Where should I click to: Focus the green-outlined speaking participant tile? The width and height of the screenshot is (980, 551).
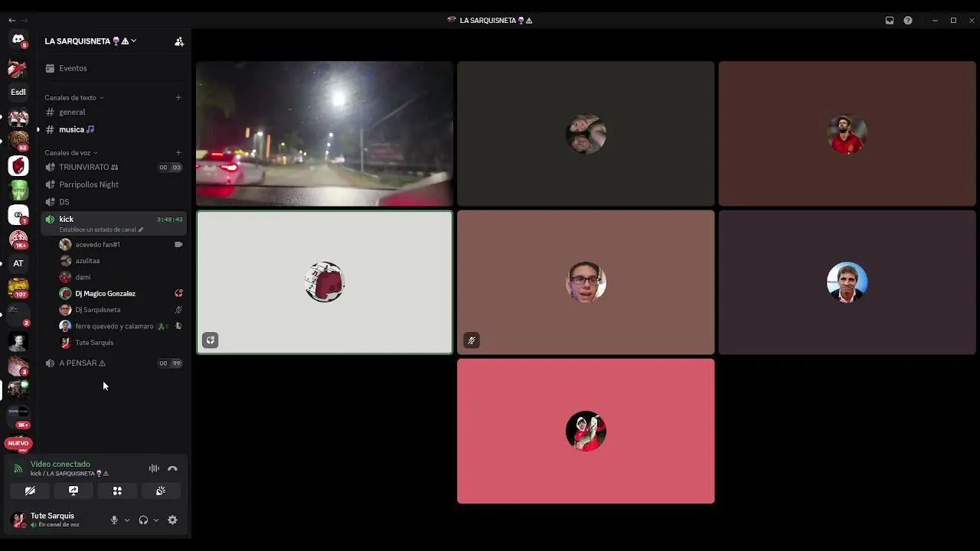[x=325, y=282]
